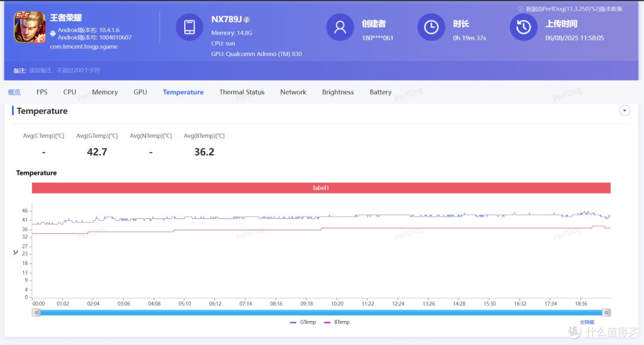Click the creator user profile icon
644x345 pixels.
tap(340, 27)
